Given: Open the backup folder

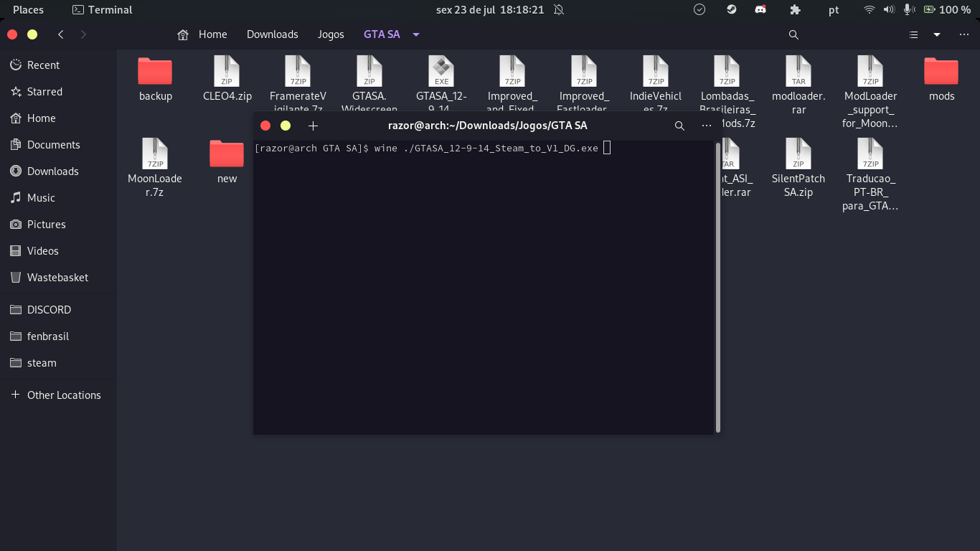Looking at the screenshot, I should 155,79.
